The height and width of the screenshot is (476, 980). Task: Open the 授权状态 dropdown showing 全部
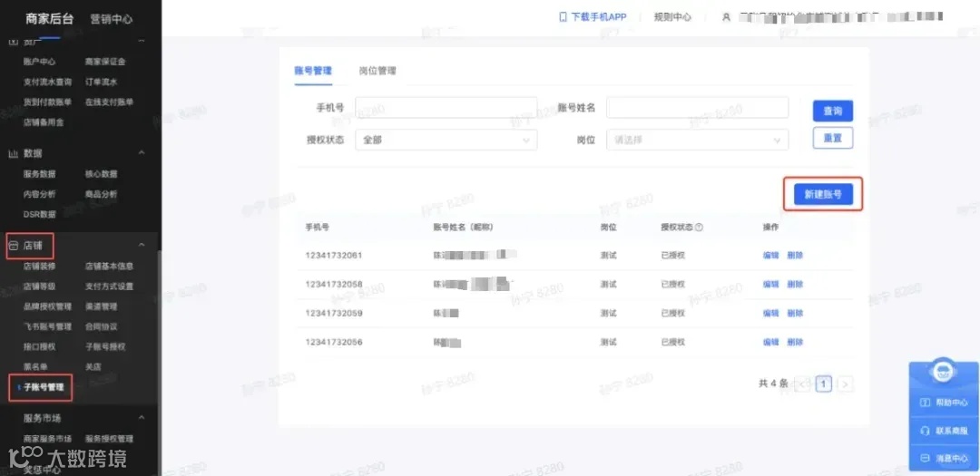[446, 140]
